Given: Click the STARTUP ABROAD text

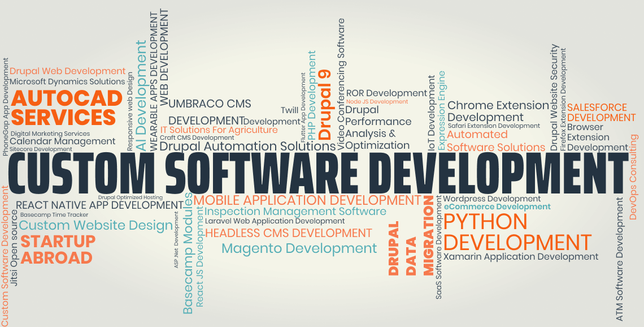Looking at the screenshot, I should click(x=57, y=249).
